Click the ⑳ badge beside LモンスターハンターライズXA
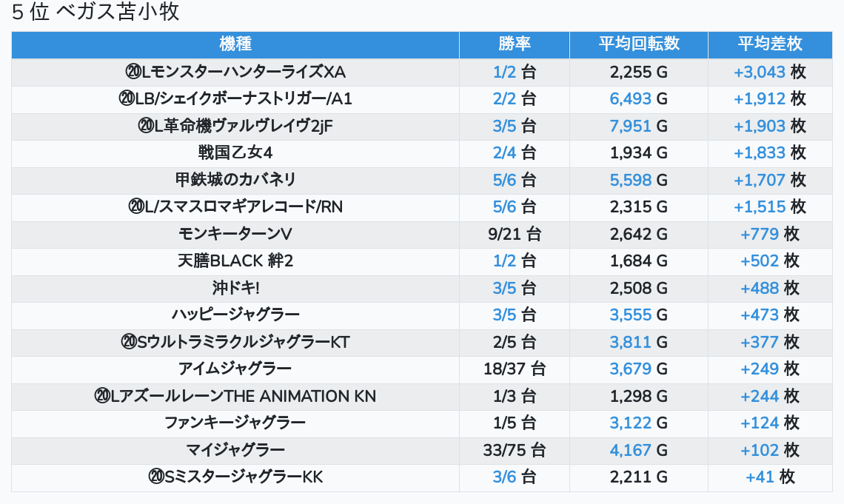The height and width of the screenshot is (504, 844). [133, 73]
